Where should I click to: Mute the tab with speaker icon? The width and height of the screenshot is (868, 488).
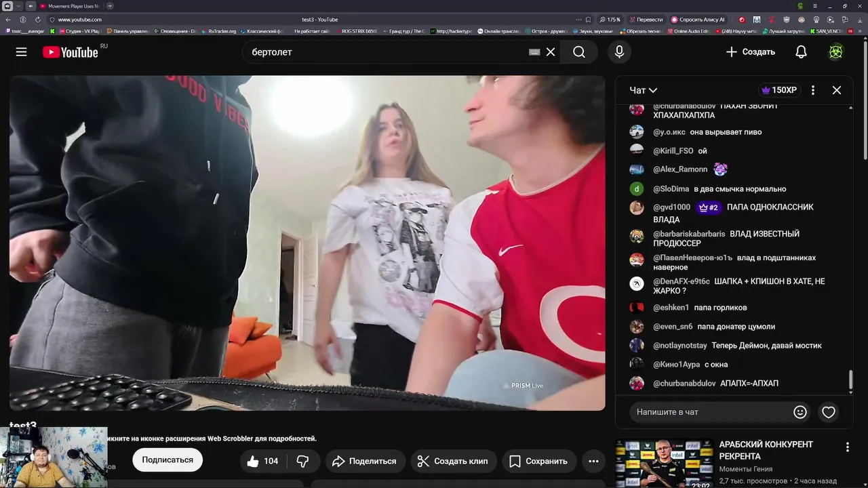pos(31,6)
